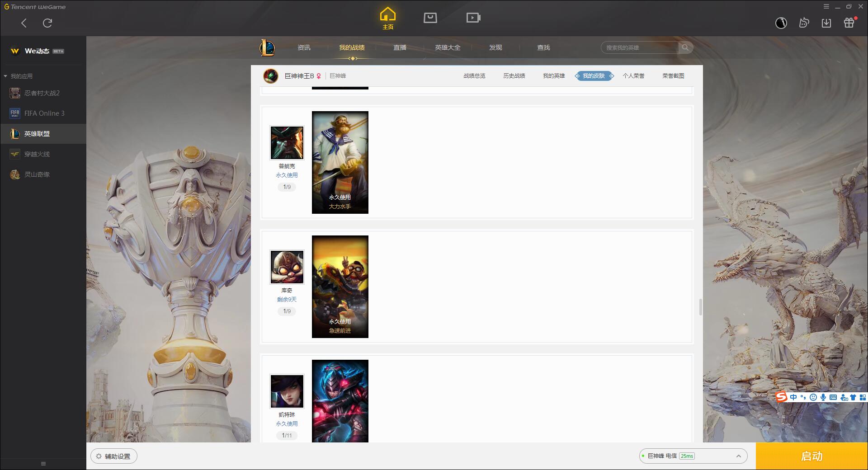Viewport: 868px width, 470px height.
Task: Switch to 我的皮肤 sub-tab
Action: (594, 76)
